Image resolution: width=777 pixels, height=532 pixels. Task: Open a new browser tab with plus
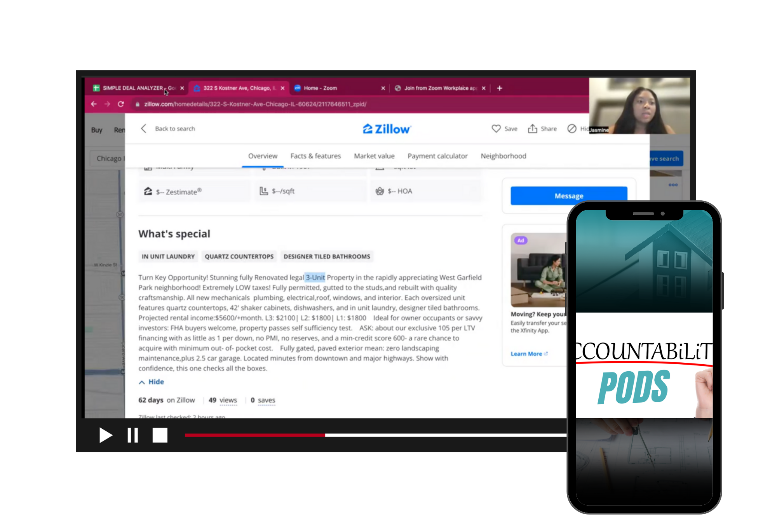tap(500, 88)
